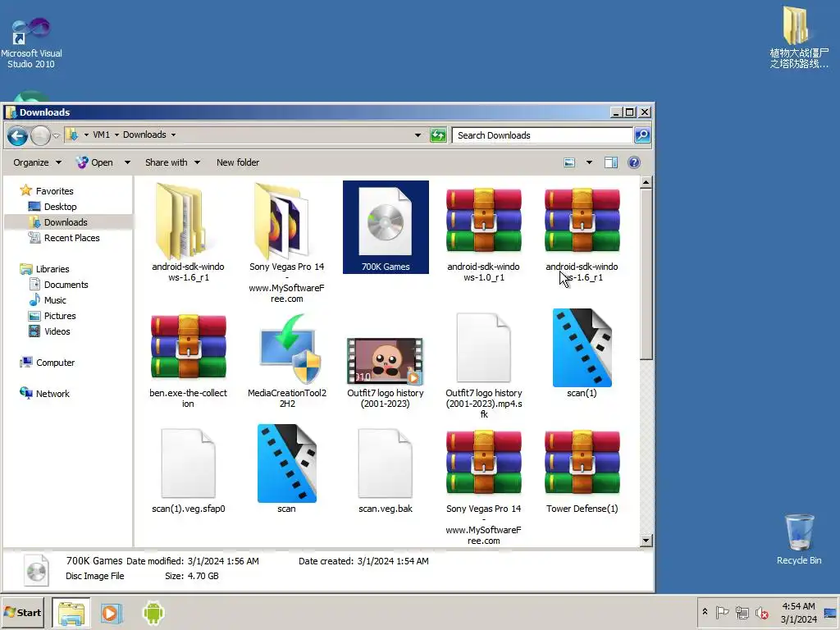Open the Pictures library
Screen dimensions: 840x630
52,316
